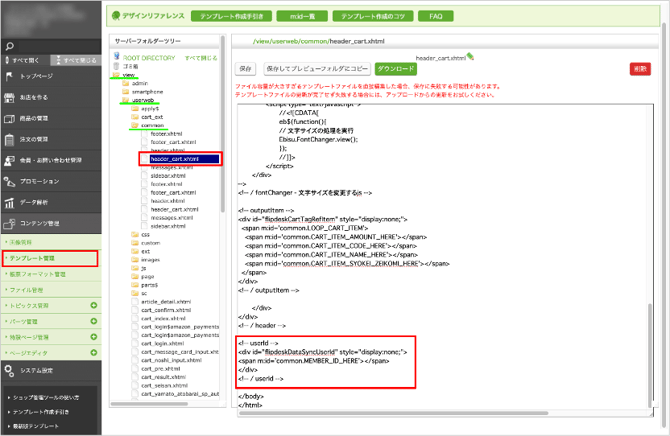Expand all menus with すべて開く

pos(23,60)
